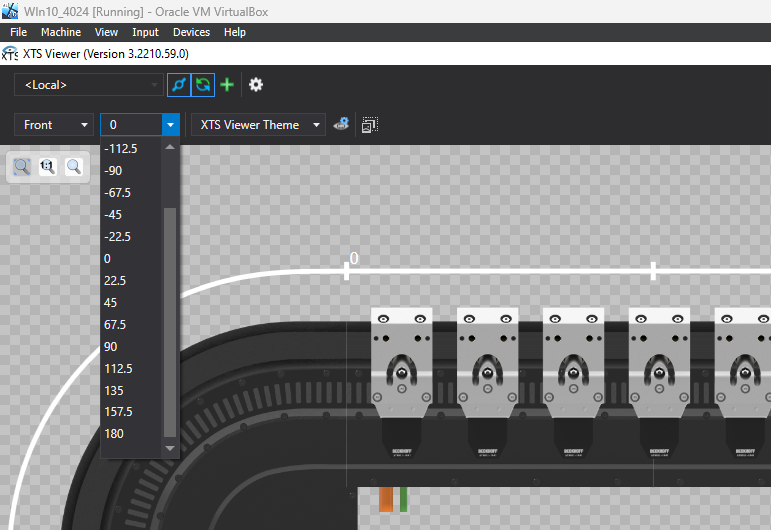Viewport: 771px width, 530px height.
Task: Click the dropdown list scroll-down arrow
Action: pos(170,448)
